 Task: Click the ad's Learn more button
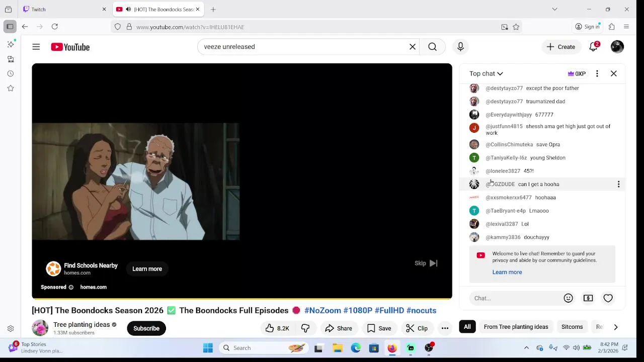pos(147,269)
